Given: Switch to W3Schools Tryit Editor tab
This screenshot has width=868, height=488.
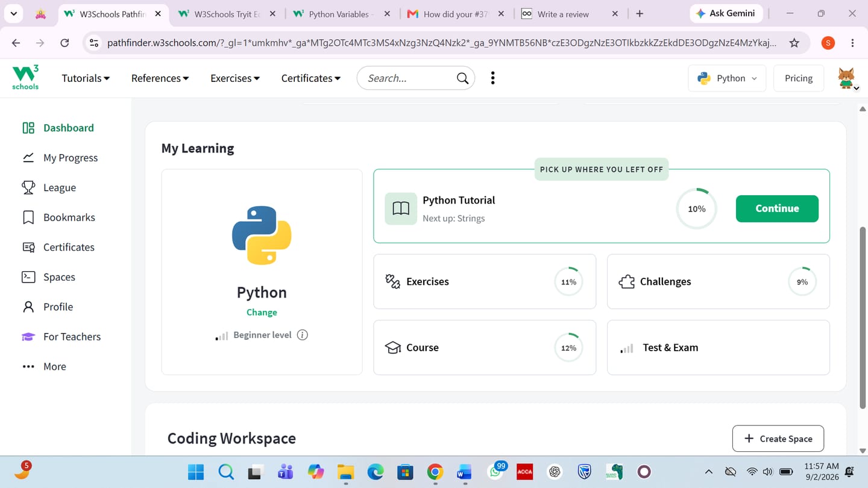Looking at the screenshot, I should coord(228,14).
